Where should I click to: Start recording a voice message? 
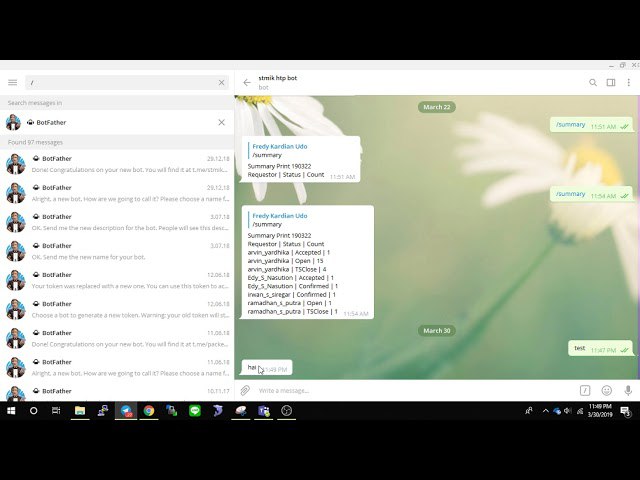coord(628,391)
